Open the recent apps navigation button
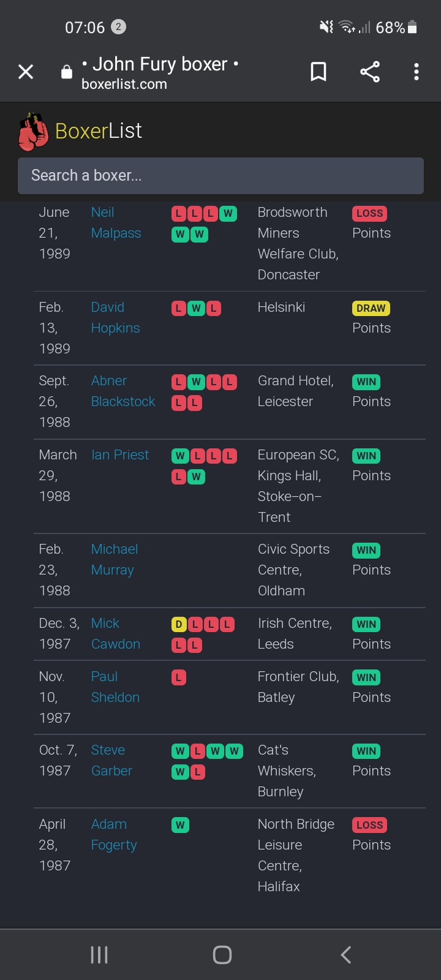Viewport: 441px width, 980px height. (99, 954)
